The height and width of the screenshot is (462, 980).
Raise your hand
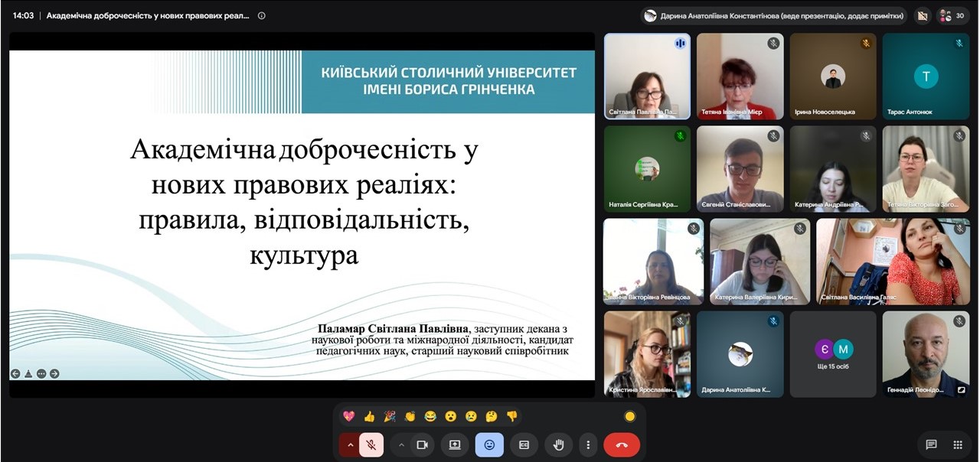(559, 444)
